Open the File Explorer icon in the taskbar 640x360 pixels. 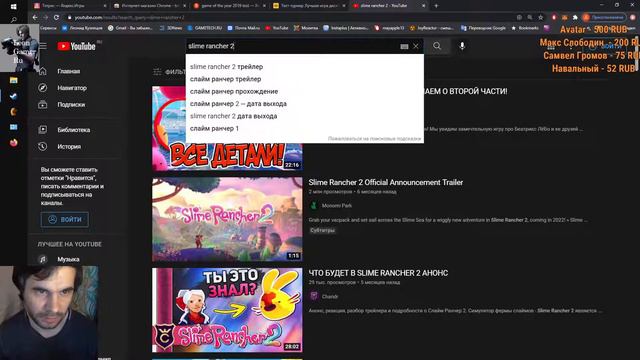(13, 80)
